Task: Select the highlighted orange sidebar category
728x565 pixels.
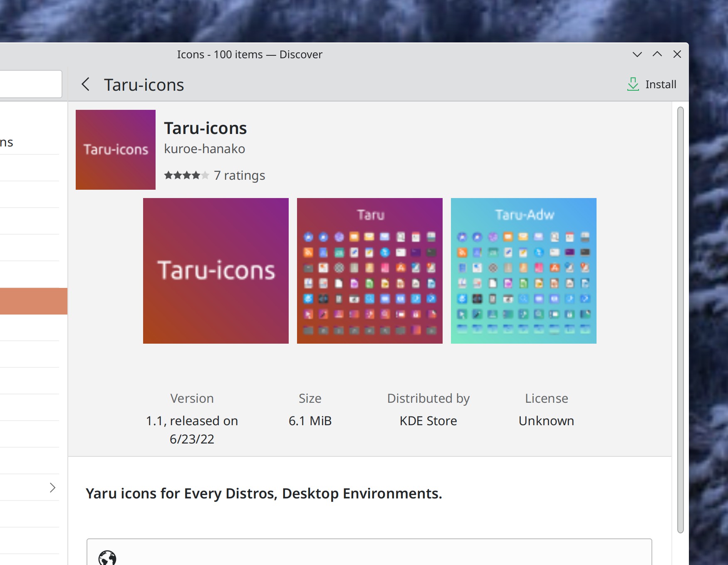Action: click(x=33, y=301)
